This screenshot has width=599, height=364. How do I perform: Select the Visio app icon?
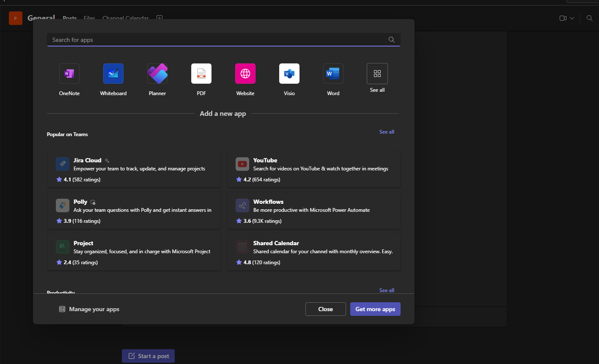click(x=289, y=74)
